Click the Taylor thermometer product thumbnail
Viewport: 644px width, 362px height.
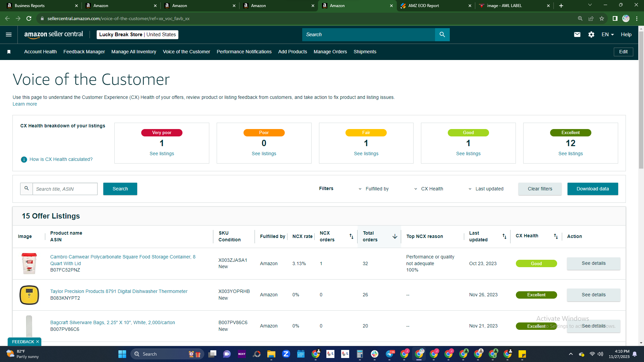(x=29, y=295)
